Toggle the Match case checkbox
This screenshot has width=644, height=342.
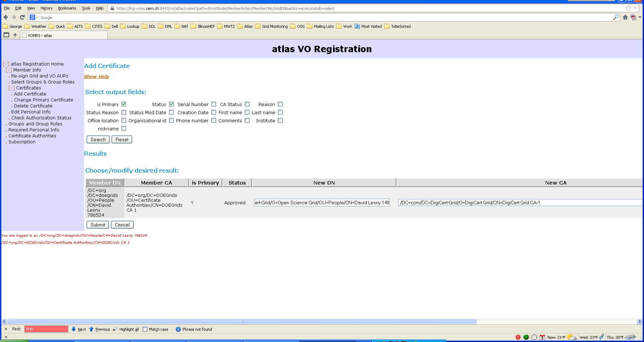145,329
